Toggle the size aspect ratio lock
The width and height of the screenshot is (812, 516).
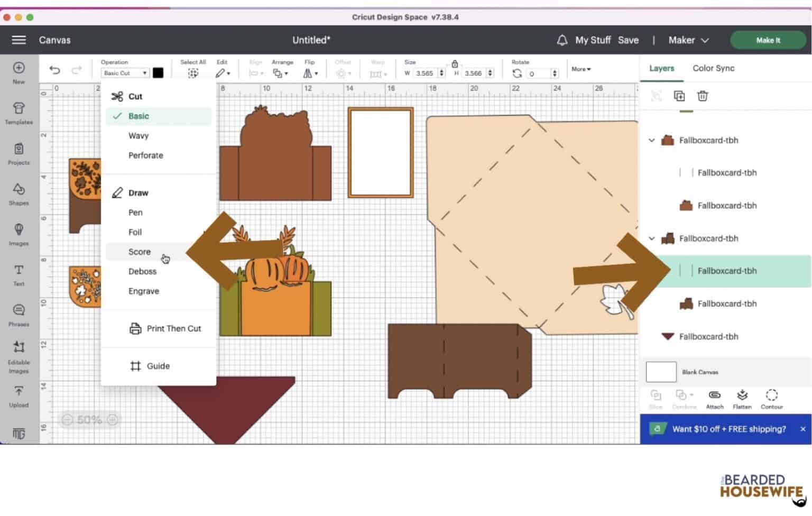tap(455, 64)
